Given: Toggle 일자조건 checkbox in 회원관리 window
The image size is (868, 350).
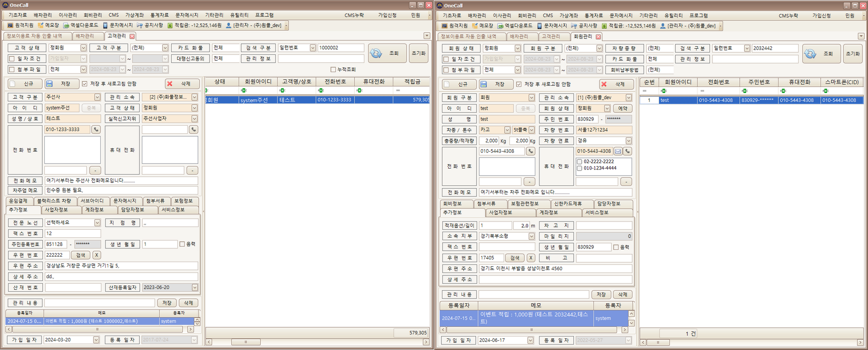Looking at the screenshot, I should (x=446, y=59).
